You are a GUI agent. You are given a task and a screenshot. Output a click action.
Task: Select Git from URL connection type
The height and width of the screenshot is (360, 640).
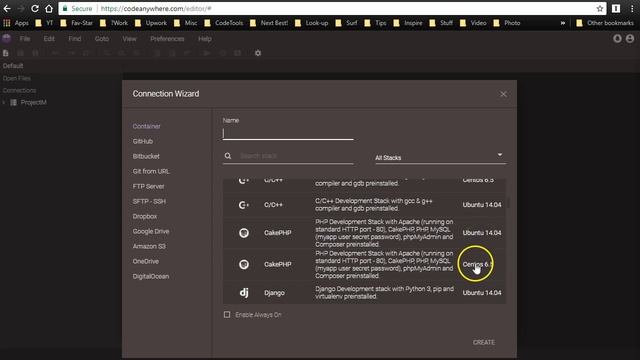[151, 171]
